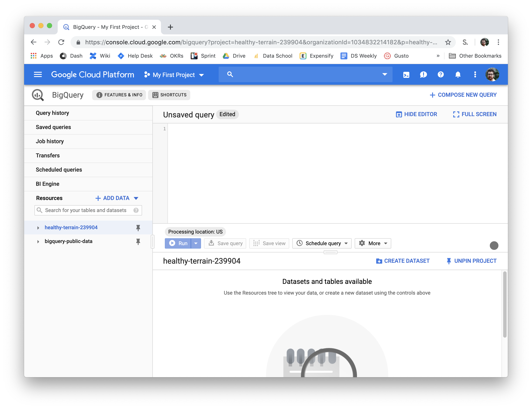Click the Run query button
This screenshot has width=532, height=409.
[178, 243]
